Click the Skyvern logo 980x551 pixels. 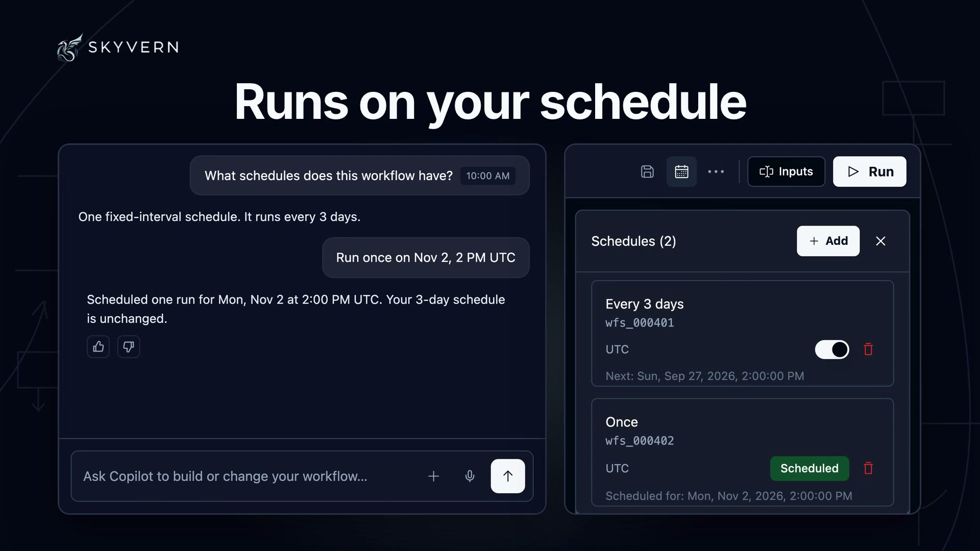tap(118, 47)
